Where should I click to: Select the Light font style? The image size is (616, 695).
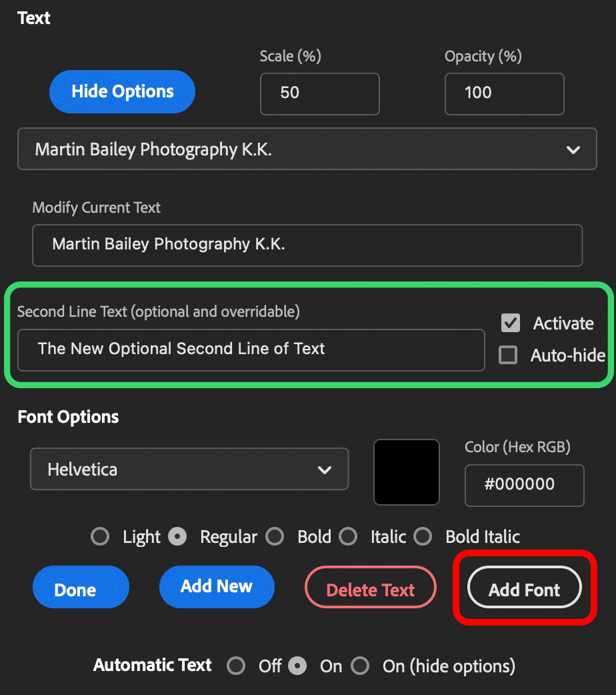pos(100,537)
